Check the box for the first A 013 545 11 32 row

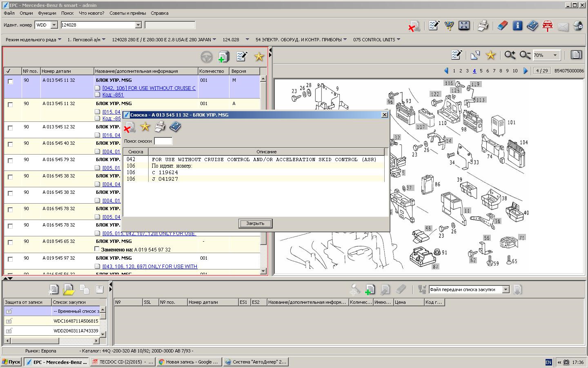tap(11, 81)
